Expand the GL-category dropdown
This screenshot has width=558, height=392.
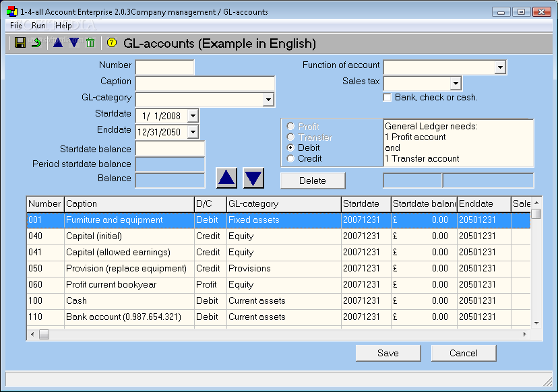(268, 100)
